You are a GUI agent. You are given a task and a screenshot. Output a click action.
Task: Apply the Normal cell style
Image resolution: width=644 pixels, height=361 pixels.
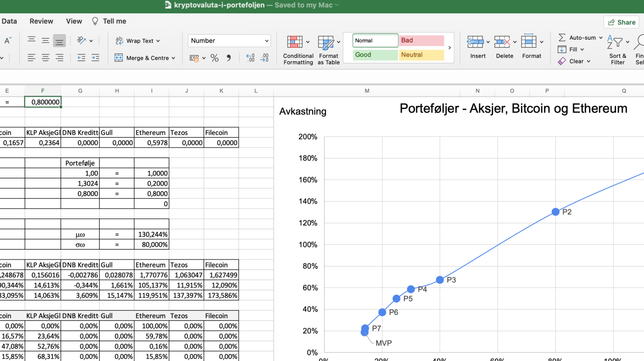point(376,41)
